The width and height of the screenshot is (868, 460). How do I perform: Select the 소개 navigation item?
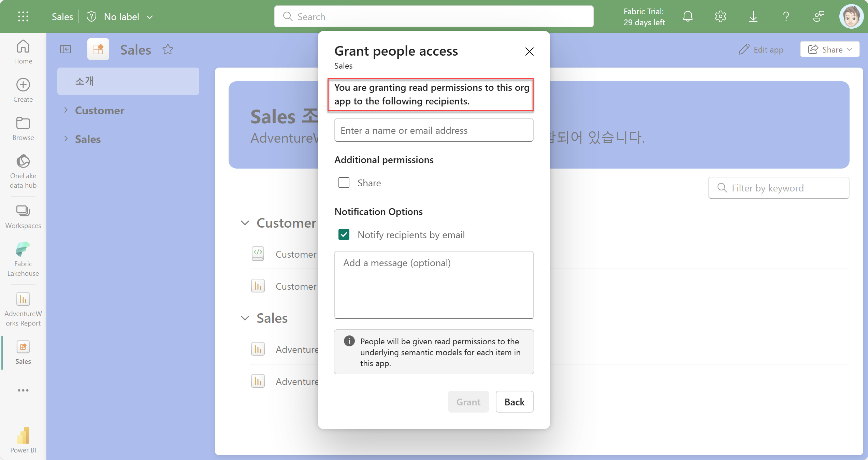click(x=128, y=81)
